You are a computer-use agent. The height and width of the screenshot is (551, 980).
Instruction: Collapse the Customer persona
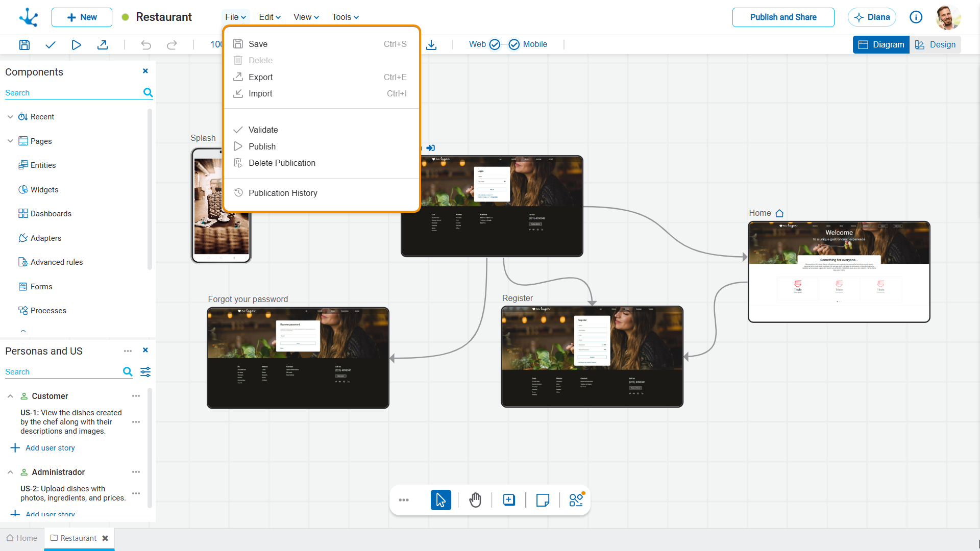click(10, 396)
